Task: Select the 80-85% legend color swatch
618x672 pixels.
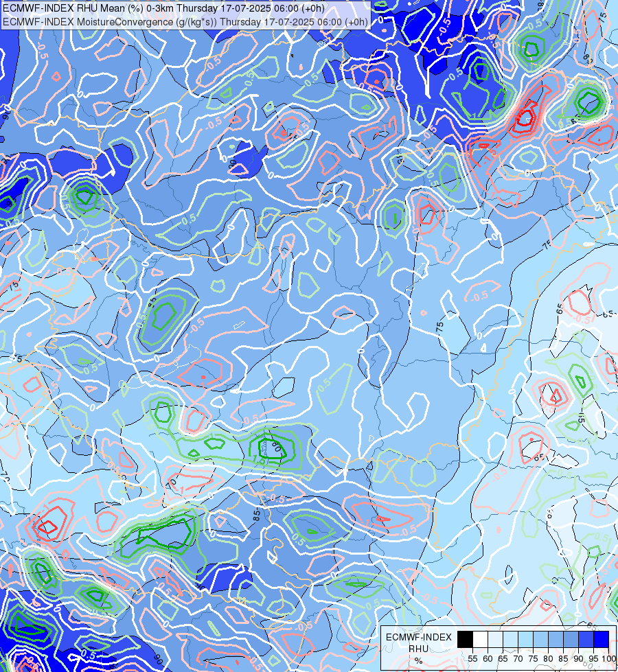Action: tap(556, 639)
